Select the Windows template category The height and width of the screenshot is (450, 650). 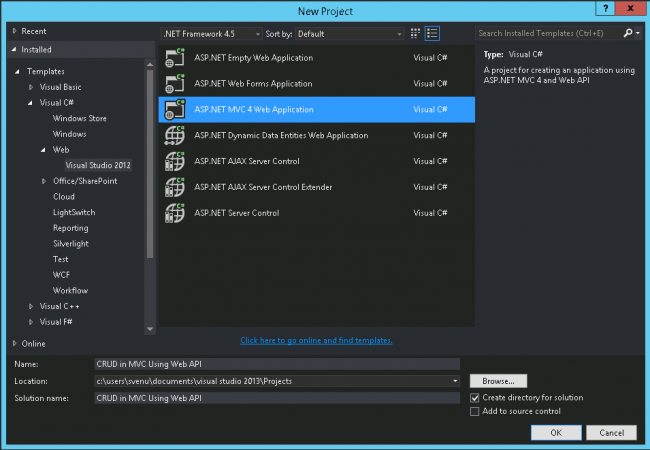70,134
